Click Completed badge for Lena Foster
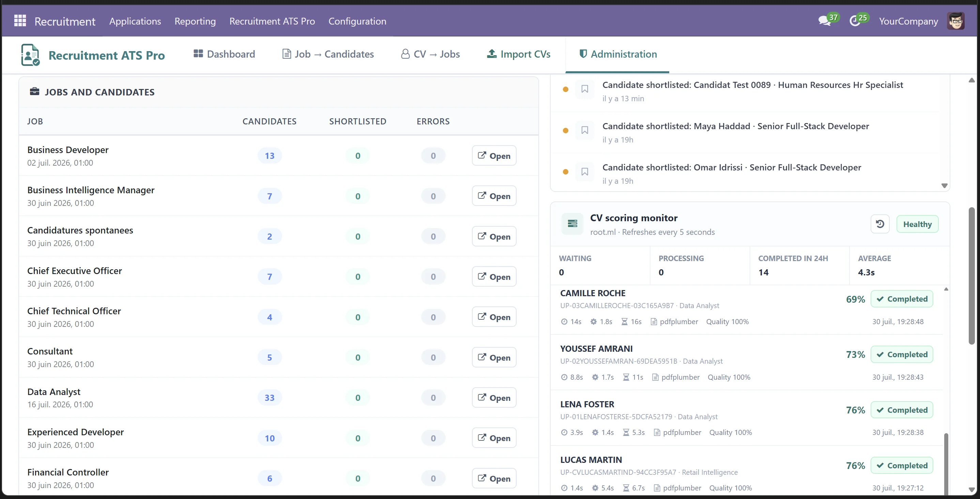This screenshot has height=499, width=980. [x=902, y=410]
